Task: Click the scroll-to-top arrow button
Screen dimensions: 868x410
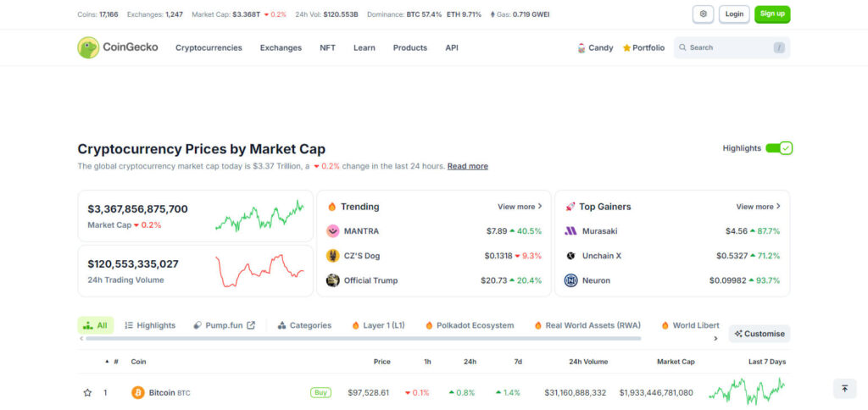Action: coord(845,389)
